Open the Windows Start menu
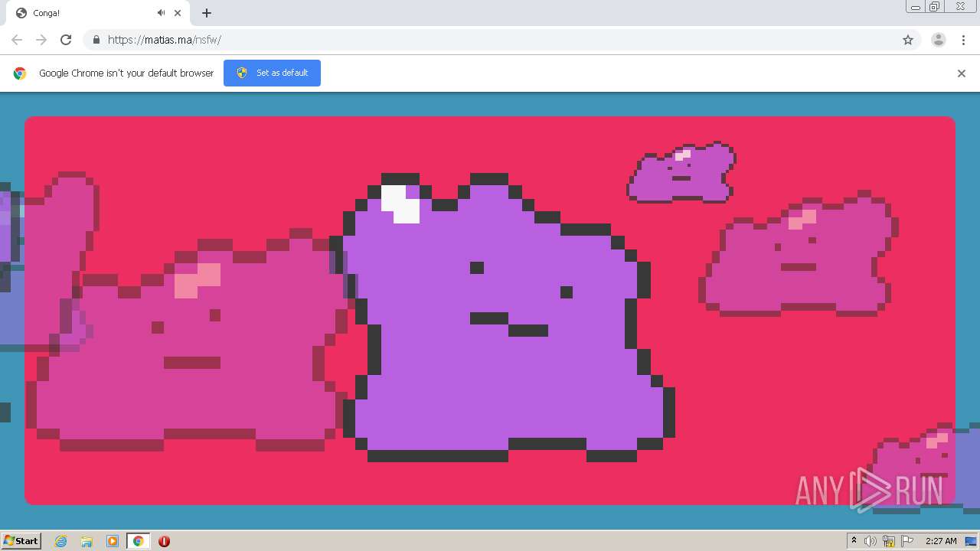 (21, 541)
